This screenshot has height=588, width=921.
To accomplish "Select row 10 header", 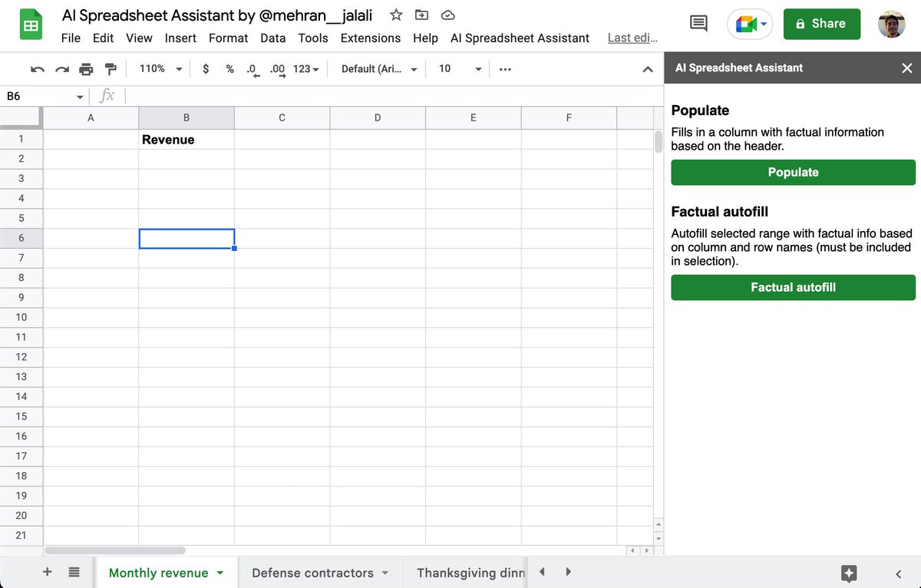I will pyautogui.click(x=21, y=317).
